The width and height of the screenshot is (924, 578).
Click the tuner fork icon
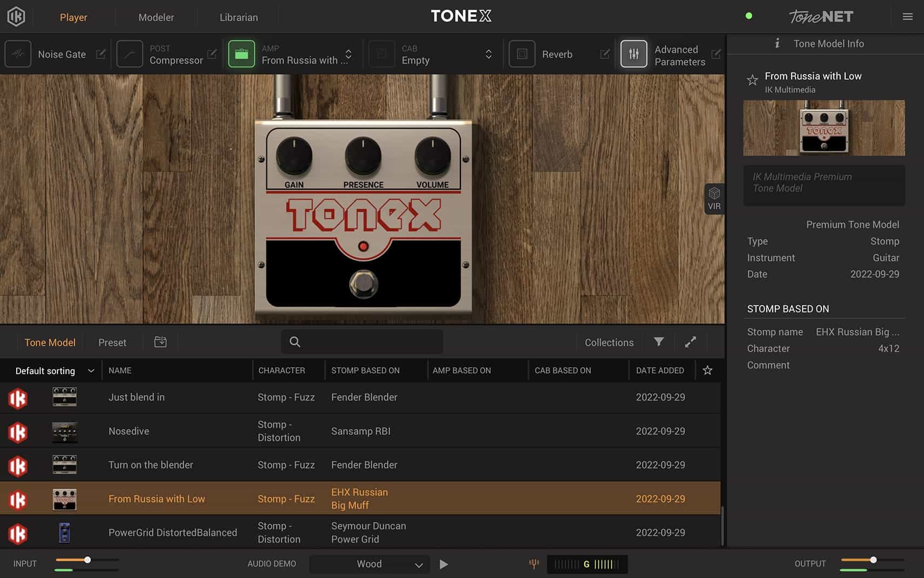pyautogui.click(x=534, y=564)
